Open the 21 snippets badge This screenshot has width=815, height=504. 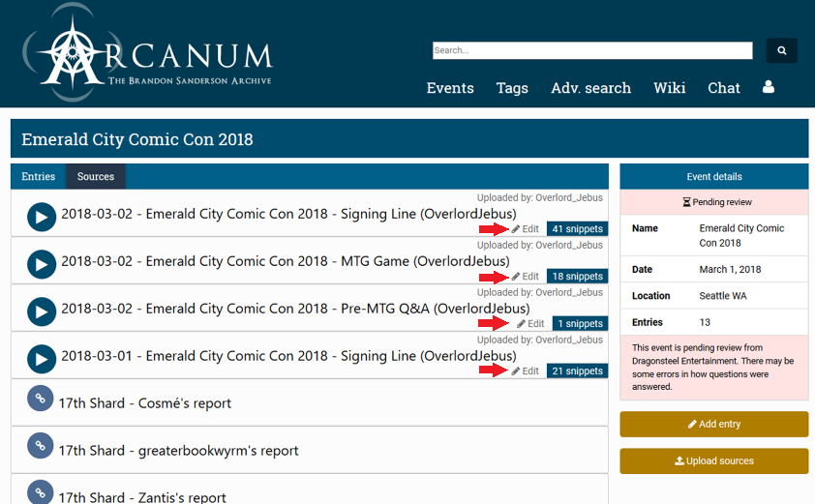coord(577,371)
